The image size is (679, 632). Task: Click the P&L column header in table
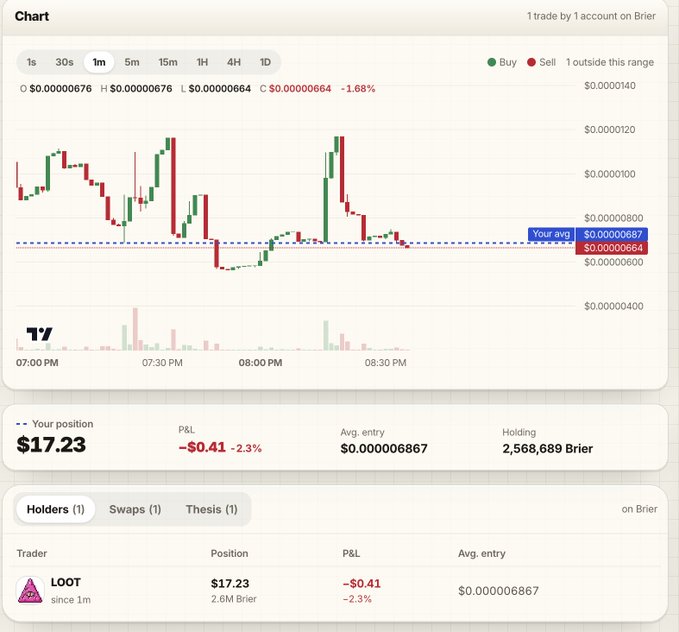[351, 554]
